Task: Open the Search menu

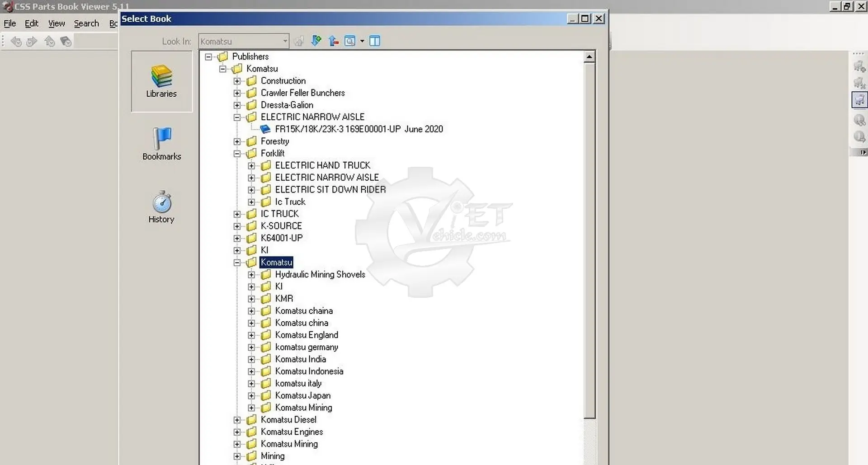Action: click(86, 23)
